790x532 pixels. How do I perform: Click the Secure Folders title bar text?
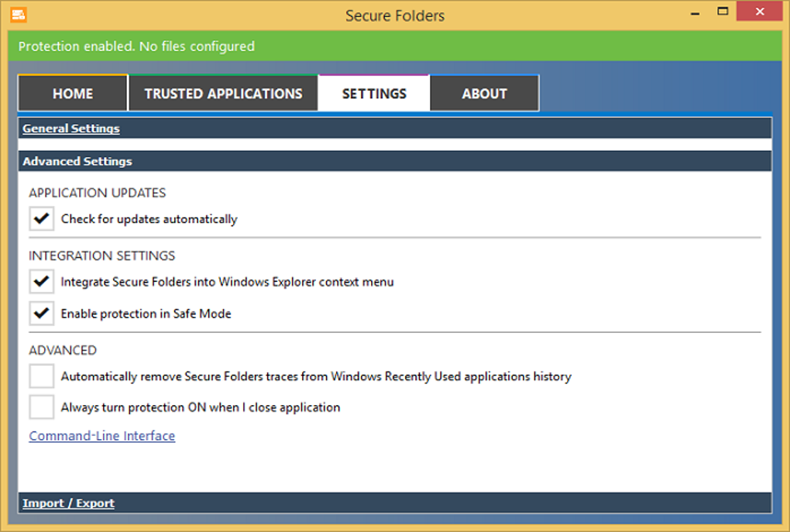[x=395, y=15]
